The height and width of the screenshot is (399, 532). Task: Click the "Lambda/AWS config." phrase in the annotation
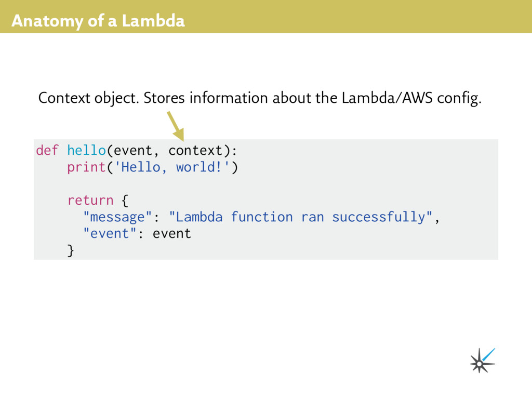[411, 98]
